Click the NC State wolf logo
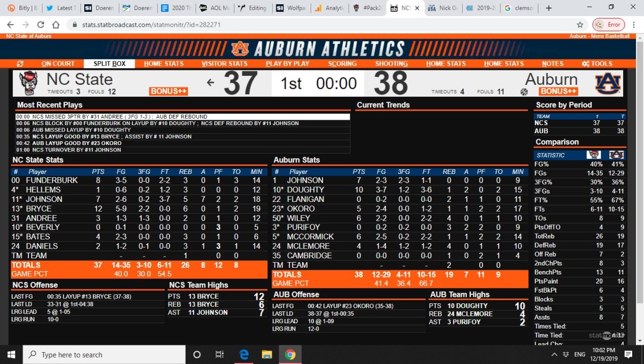The width and height of the screenshot is (644, 364). click(x=28, y=83)
